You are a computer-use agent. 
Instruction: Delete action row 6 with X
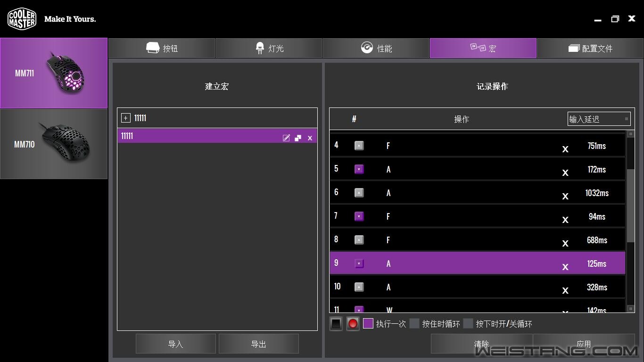coord(565,196)
